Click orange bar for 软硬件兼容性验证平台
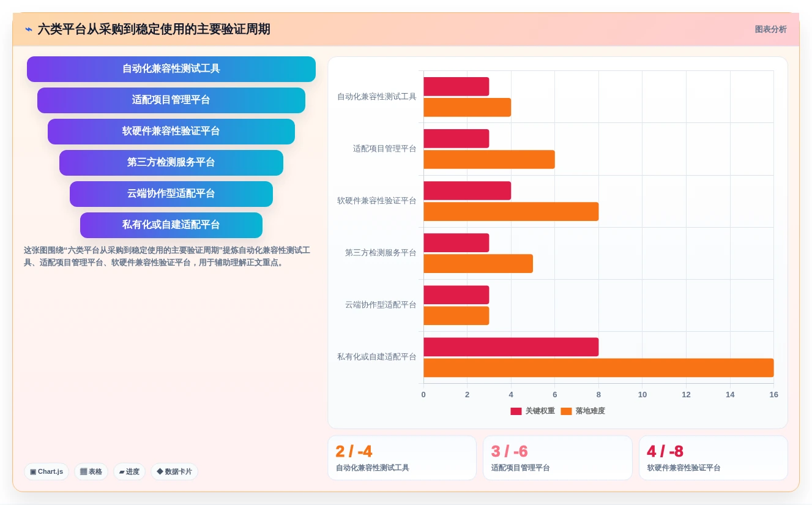Viewport: 812px width, 505px height. pos(511,211)
